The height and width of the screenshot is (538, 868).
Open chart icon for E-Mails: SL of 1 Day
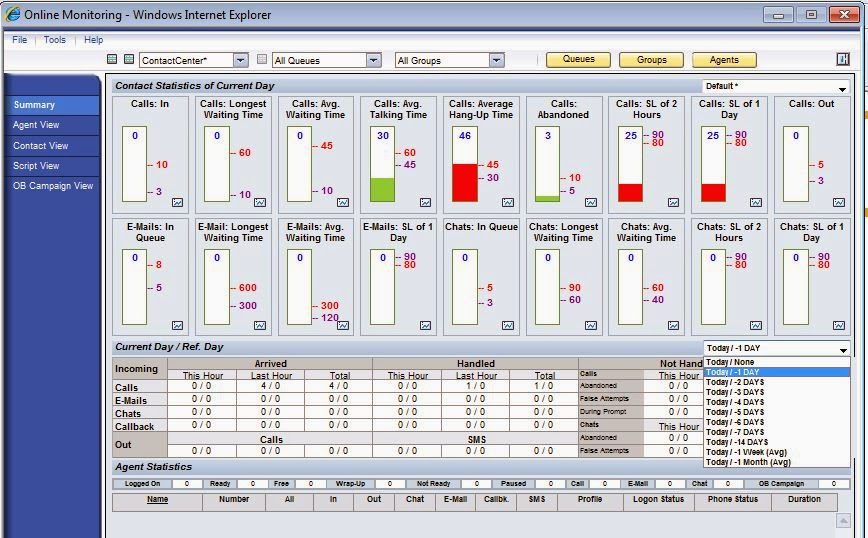pyautogui.click(x=425, y=325)
